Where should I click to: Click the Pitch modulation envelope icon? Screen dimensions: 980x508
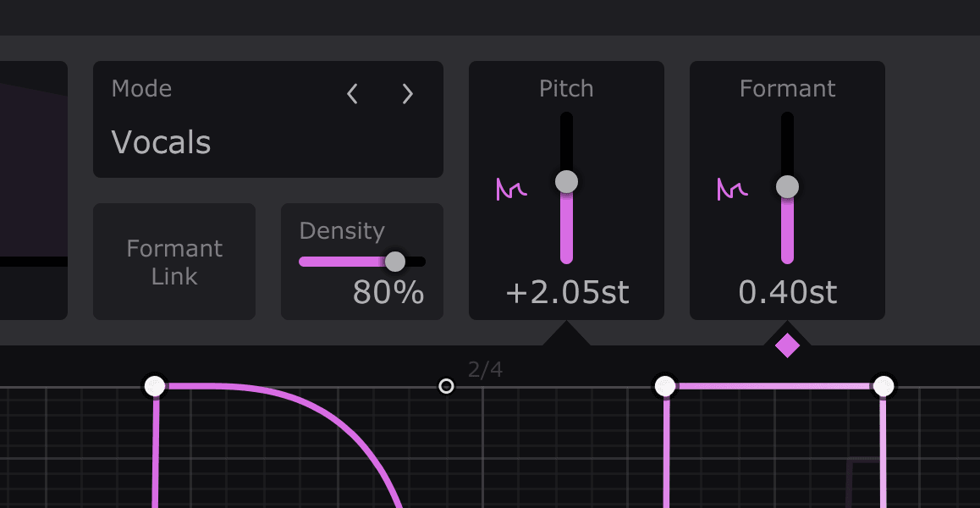(x=511, y=189)
